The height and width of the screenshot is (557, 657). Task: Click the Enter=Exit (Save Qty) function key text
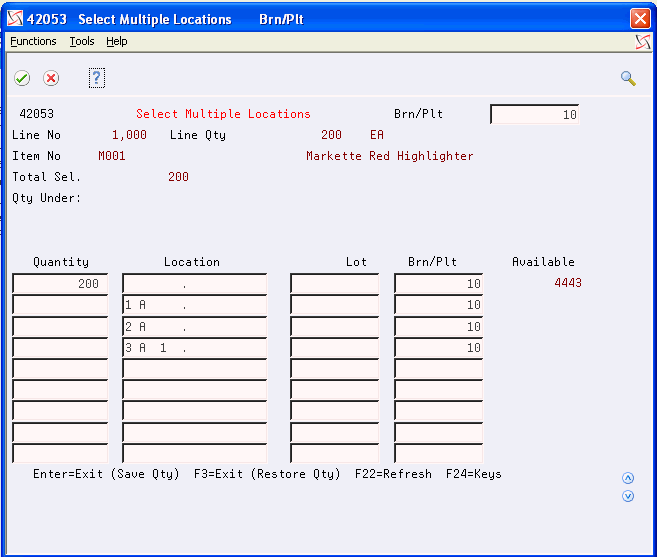point(106,474)
